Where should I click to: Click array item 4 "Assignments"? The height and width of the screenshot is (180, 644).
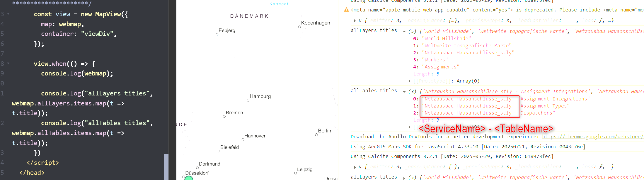[x=440, y=67]
